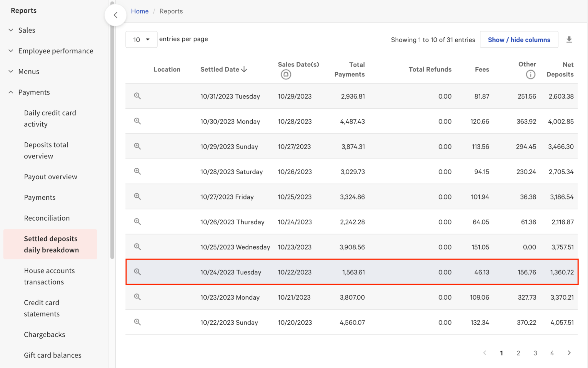Expand the Employee performance section
588x368 pixels.
[56, 51]
